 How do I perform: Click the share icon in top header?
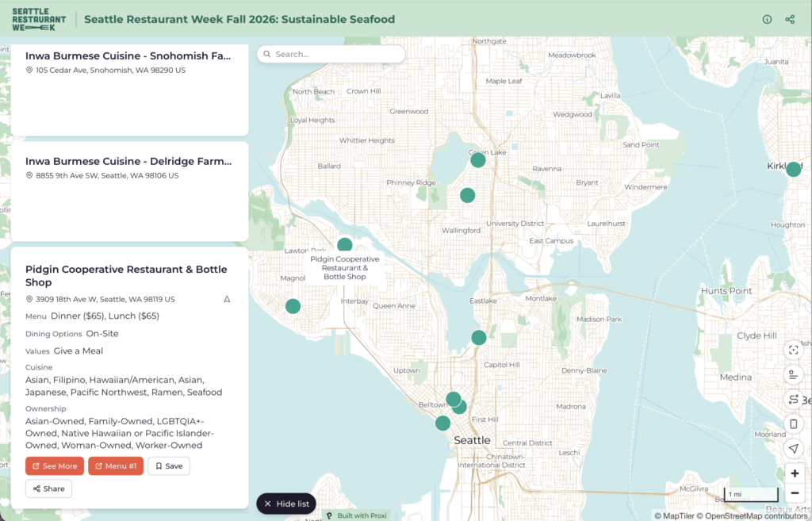point(790,19)
